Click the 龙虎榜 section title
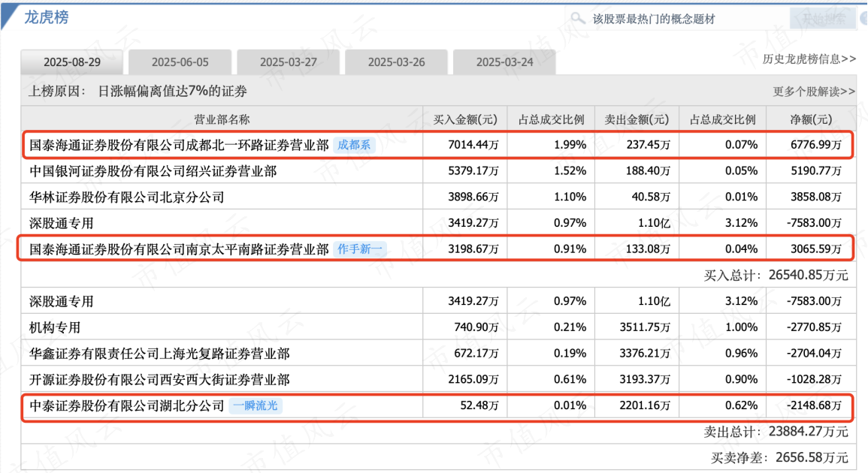Screen dimensions: 868x473 coord(47,18)
